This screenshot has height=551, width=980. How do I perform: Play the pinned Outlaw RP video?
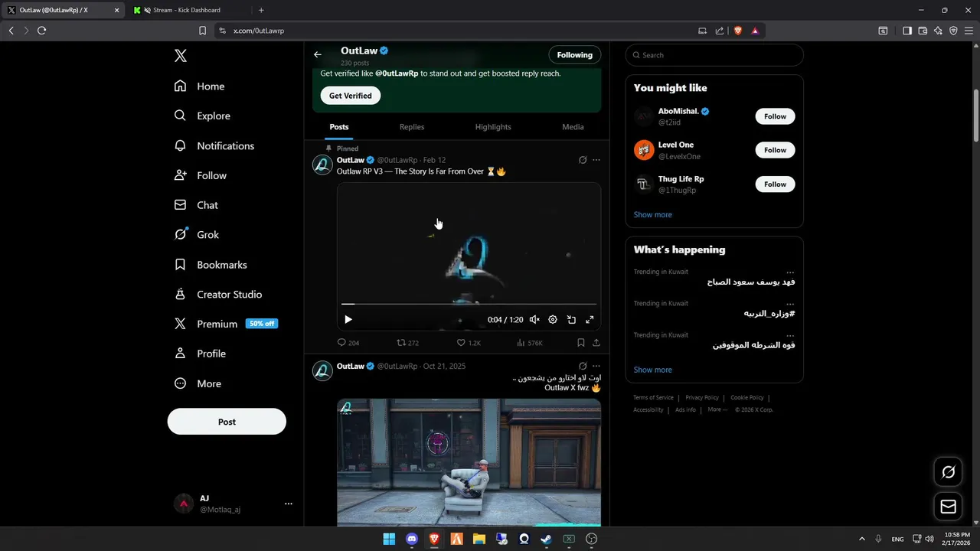tap(348, 320)
